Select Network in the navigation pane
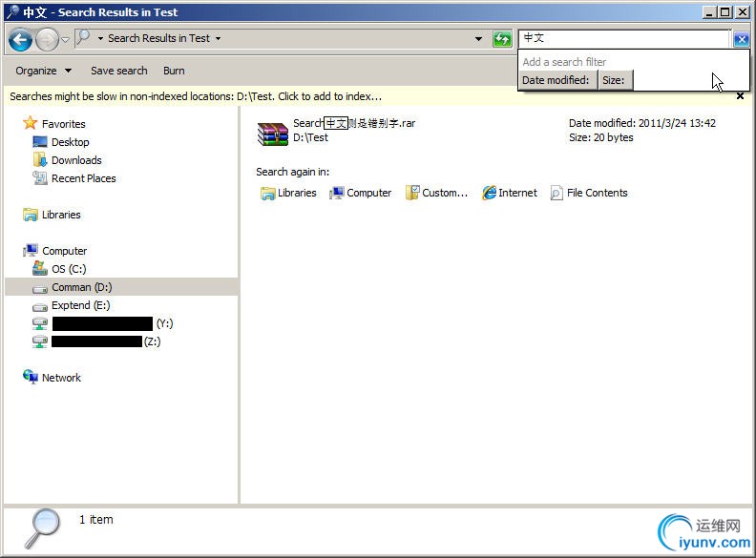The height and width of the screenshot is (558, 756). (62, 378)
